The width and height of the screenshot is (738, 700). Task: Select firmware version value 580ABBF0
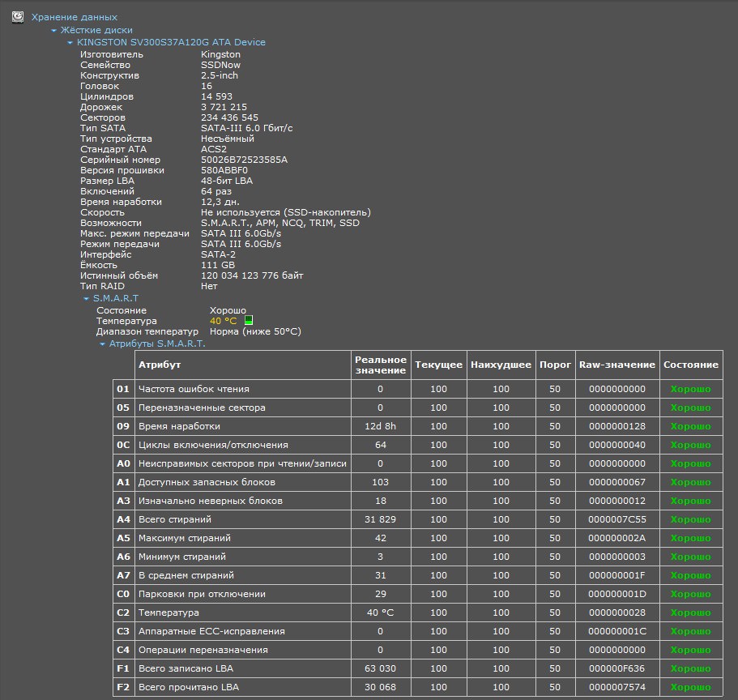pos(224,170)
